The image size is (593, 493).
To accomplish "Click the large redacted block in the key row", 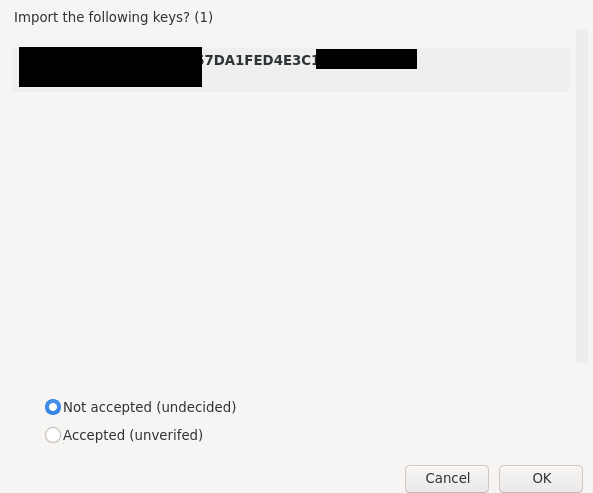I will coord(110,67).
